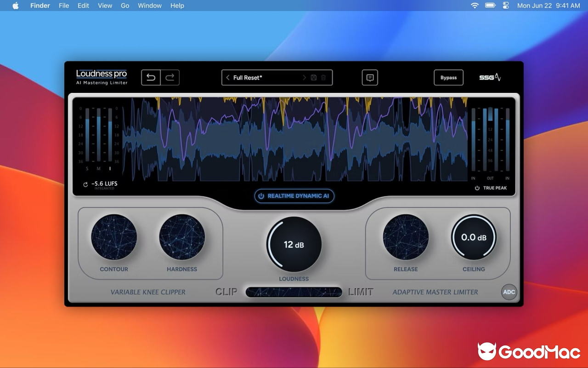The width and height of the screenshot is (588, 368).
Task: Click the undo arrow button
Action: 151,77
